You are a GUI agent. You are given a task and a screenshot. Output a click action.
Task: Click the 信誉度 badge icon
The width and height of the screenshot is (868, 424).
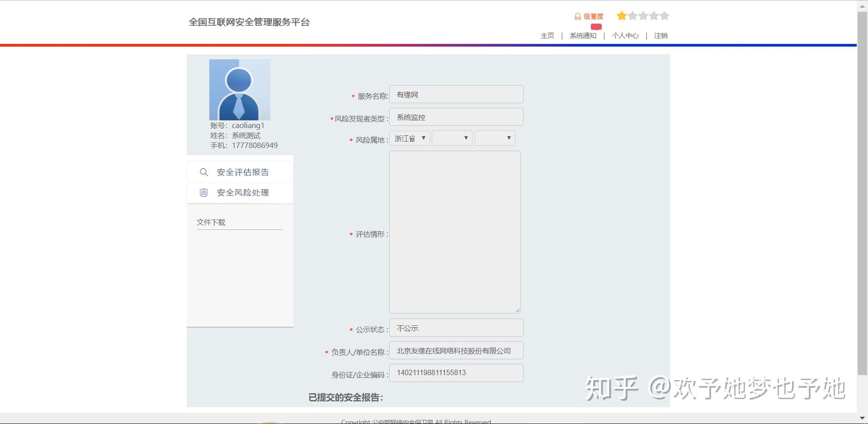tap(577, 17)
